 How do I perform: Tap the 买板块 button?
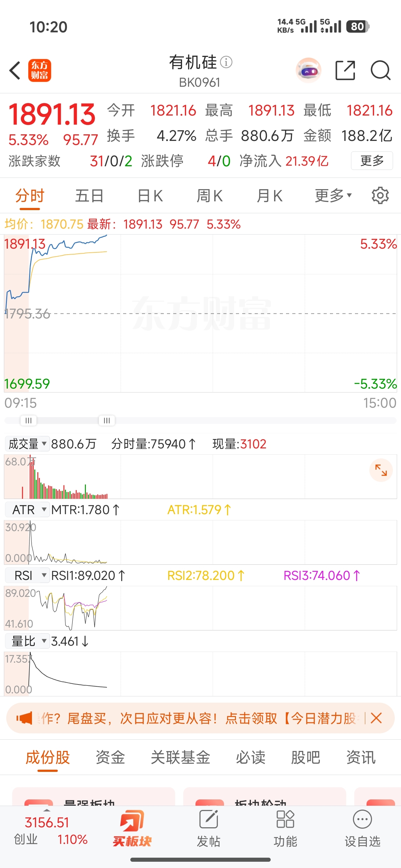coord(132,828)
